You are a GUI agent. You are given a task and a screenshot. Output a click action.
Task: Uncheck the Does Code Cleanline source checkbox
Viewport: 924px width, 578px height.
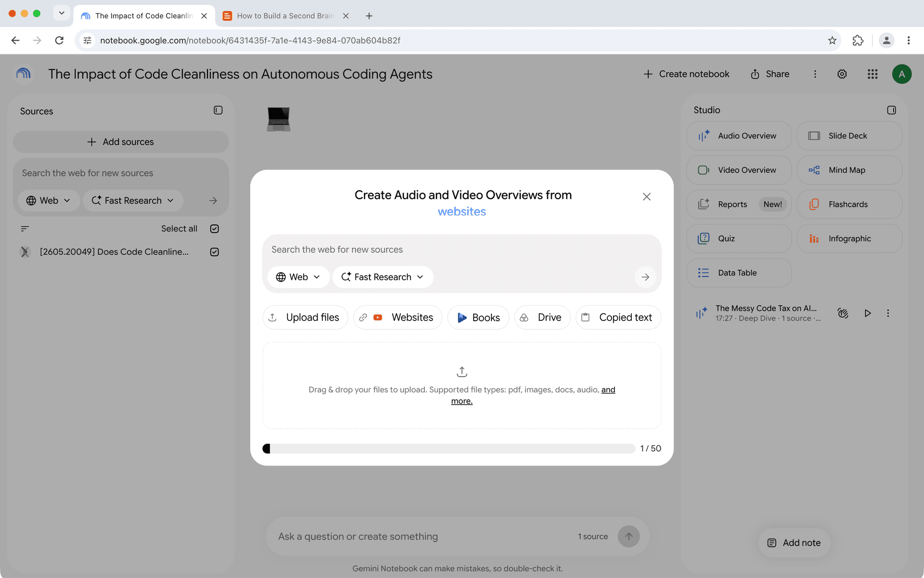[x=215, y=252]
